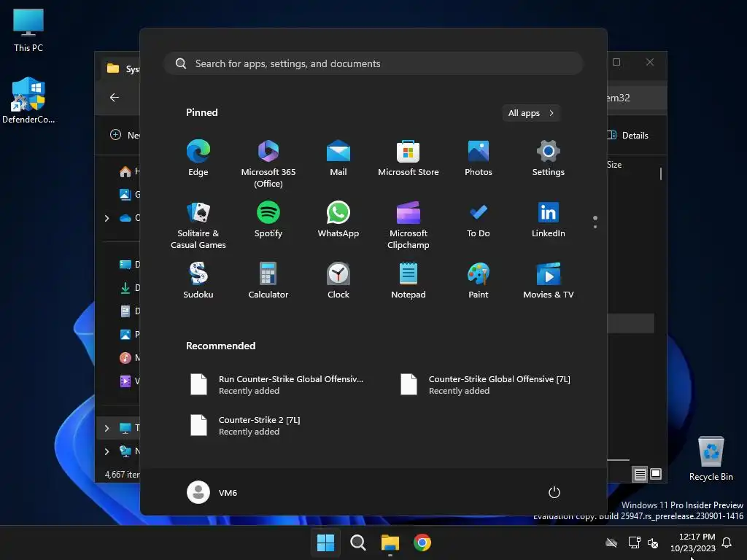Click Explorer vertical scrollbar
Image resolution: width=747 pixels, height=560 pixels.
(x=661, y=174)
